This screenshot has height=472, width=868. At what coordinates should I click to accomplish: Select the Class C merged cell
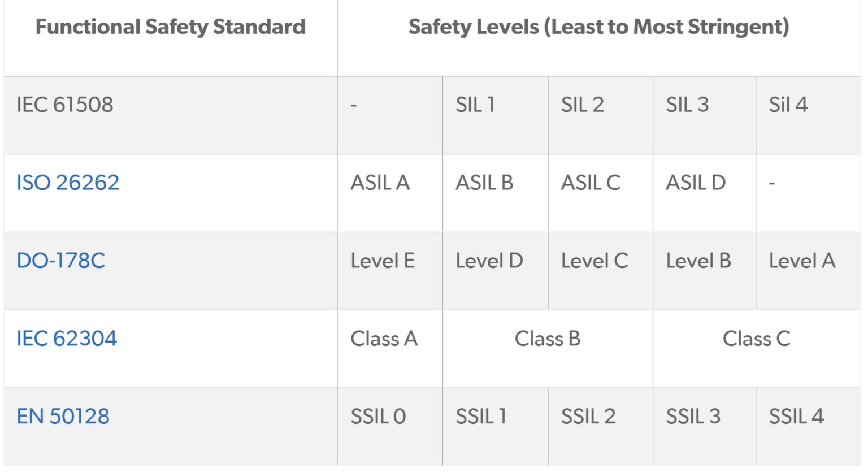pyautogui.click(x=756, y=339)
